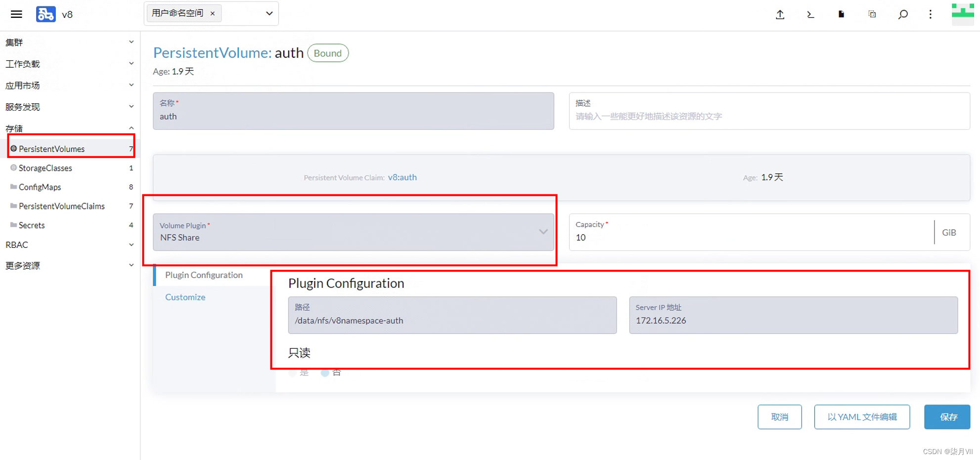Viewport: 980px width, 460px height.
Task: Click the v8 cluster name label
Action: [67, 14]
